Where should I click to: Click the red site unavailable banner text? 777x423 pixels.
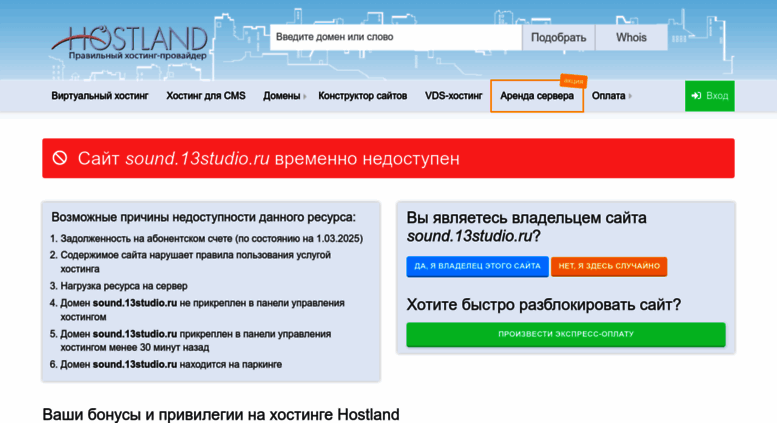(269, 159)
